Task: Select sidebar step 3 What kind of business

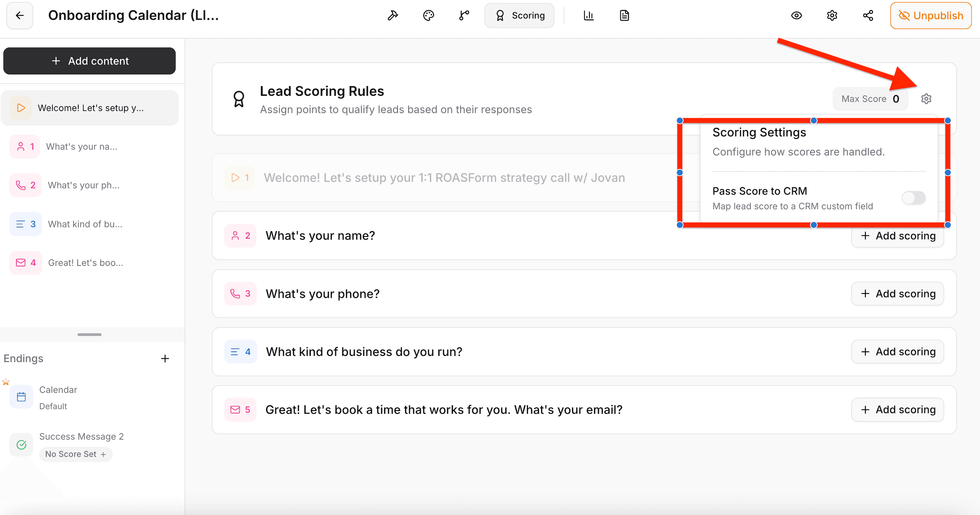Action: click(x=90, y=224)
